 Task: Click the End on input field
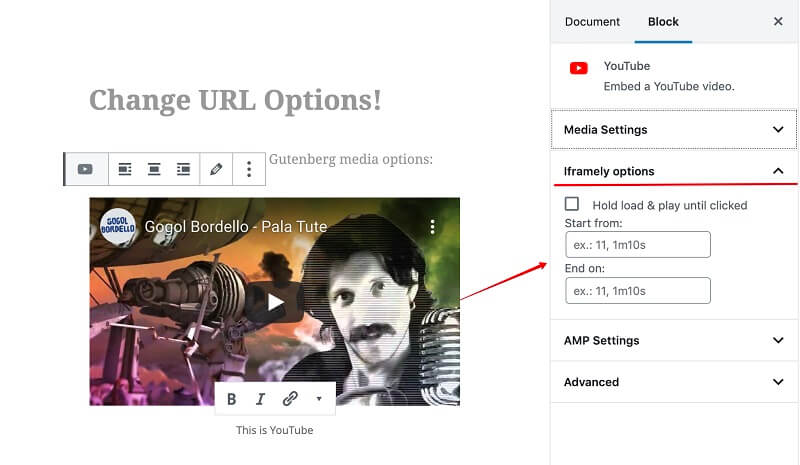(638, 290)
